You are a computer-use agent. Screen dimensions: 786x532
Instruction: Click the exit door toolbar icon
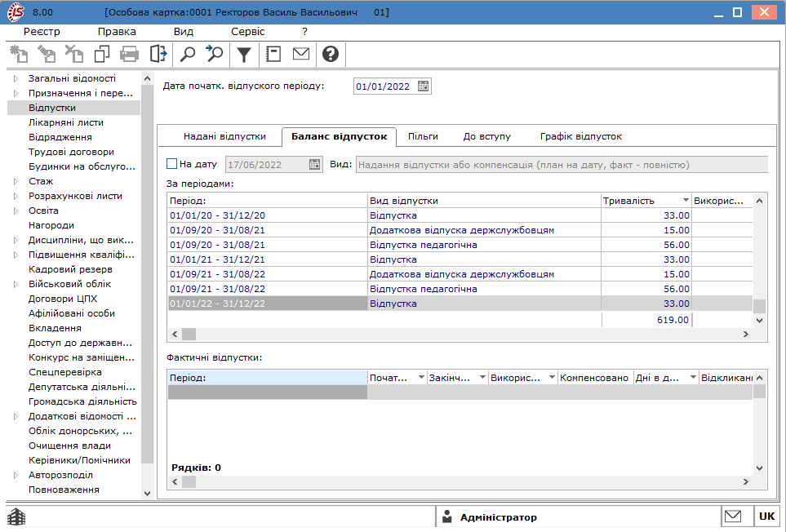tap(158, 54)
